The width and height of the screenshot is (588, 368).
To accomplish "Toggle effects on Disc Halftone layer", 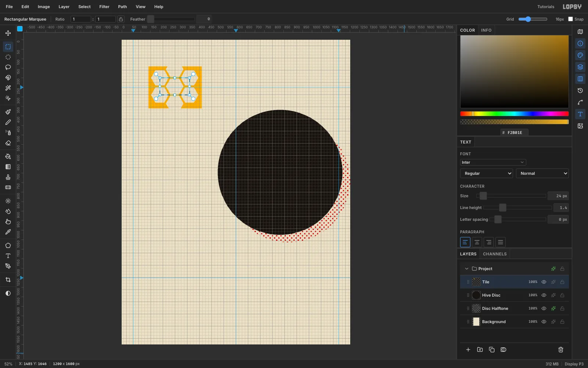I will 553,308.
